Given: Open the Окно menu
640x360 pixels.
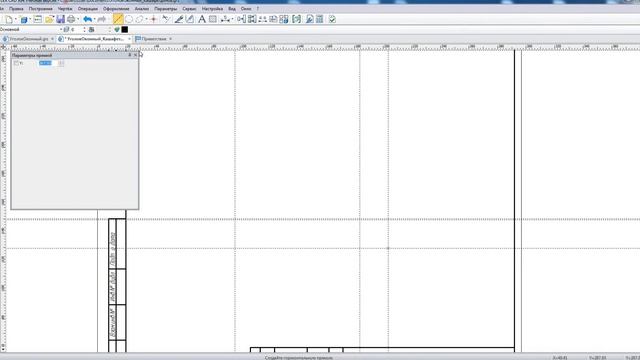Looking at the screenshot, I should point(246,9).
